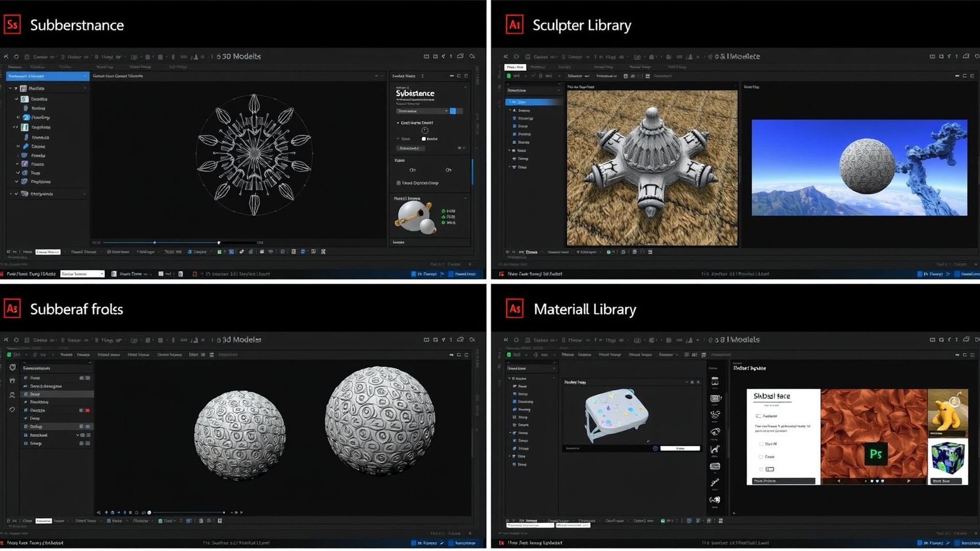Toggle the checkbox beside the material name in sidebar
The height and width of the screenshot is (551, 980).
point(17,99)
